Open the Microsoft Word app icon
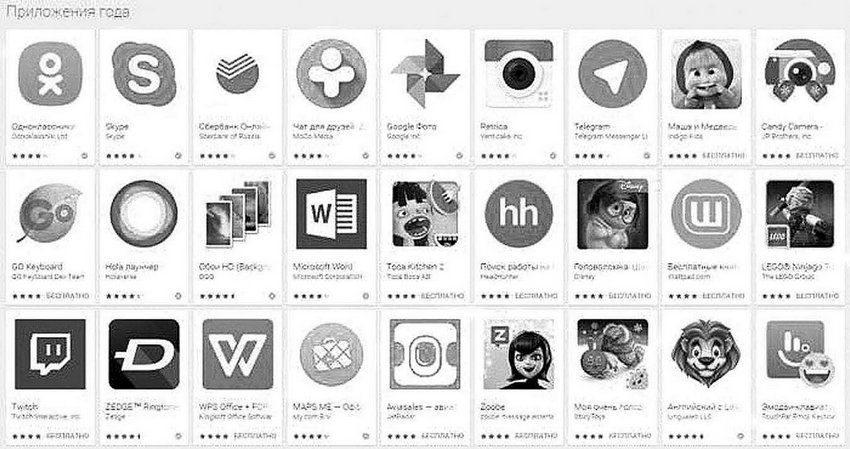Viewport: 850px width, 449px height. pyautogui.click(x=331, y=214)
